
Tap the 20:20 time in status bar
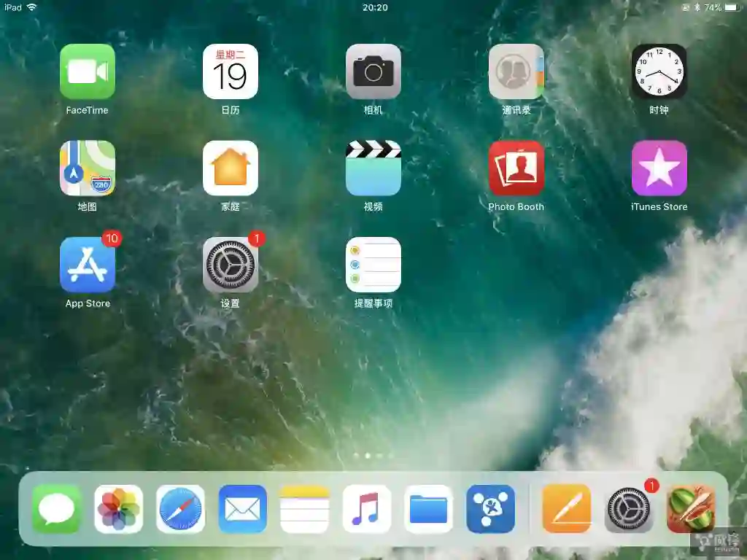click(x=375, y=7)
